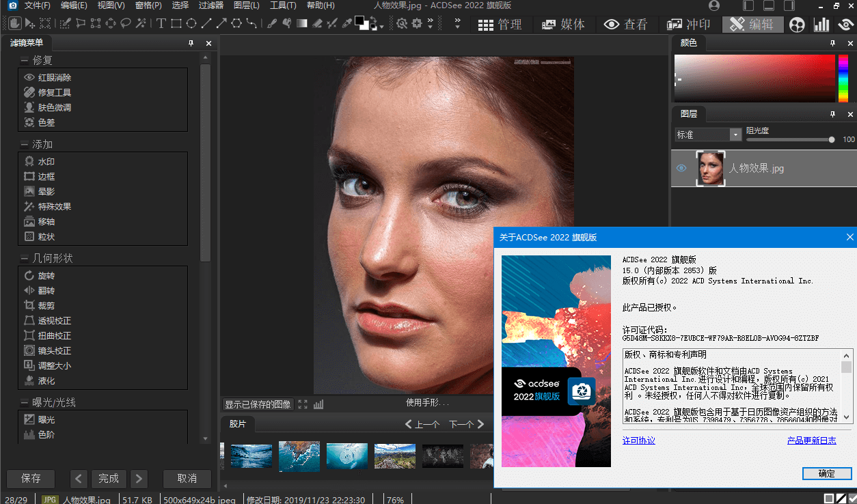857x504 pixels.
Task: Select the Text tool
Action: coord(161,23)
